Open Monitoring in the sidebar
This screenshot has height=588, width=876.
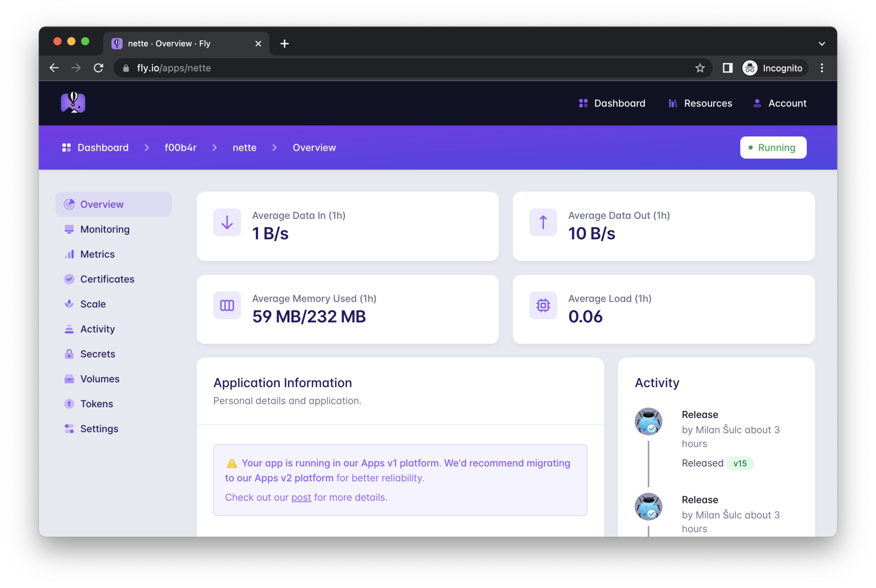[105, 229]
